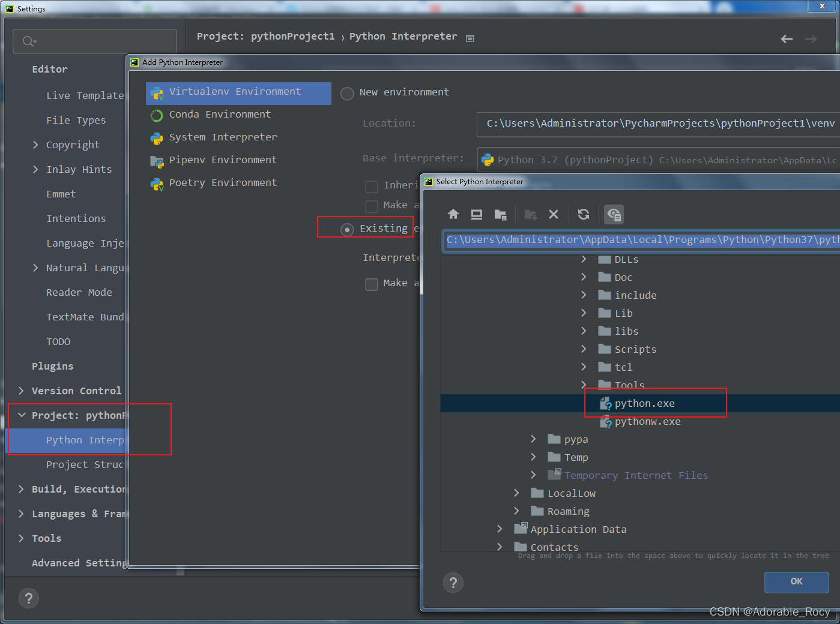Click Lib folder in file tree
Viewport: 840px width, 624px height.
pos(623,313)
